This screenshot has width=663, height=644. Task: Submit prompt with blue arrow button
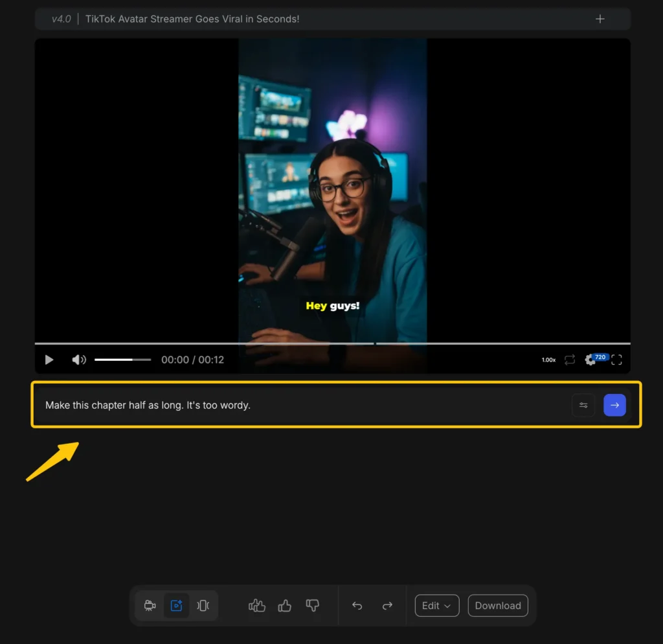click(x=614, y=404)
